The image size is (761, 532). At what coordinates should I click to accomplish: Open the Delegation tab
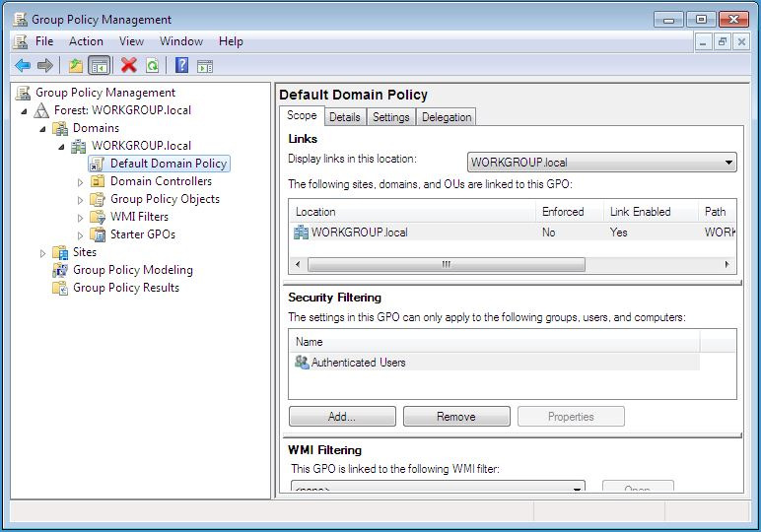tap(447, 117)
